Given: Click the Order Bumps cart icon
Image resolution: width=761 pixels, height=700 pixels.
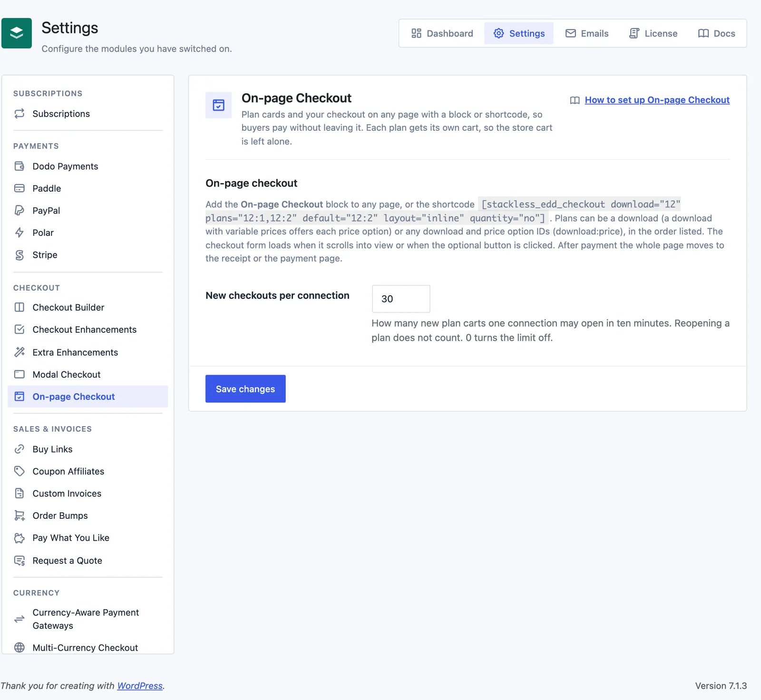Looking at the screenshot, I should pyautogui.click(x=20, y=515).
